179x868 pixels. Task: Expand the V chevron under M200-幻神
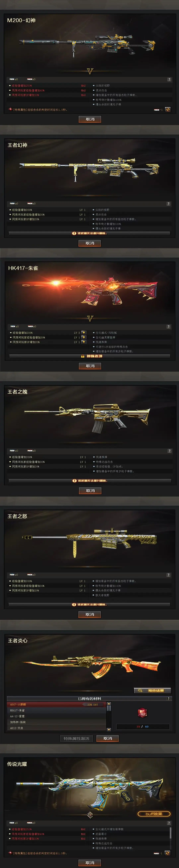pyautogui.click(x=90, y=71)
